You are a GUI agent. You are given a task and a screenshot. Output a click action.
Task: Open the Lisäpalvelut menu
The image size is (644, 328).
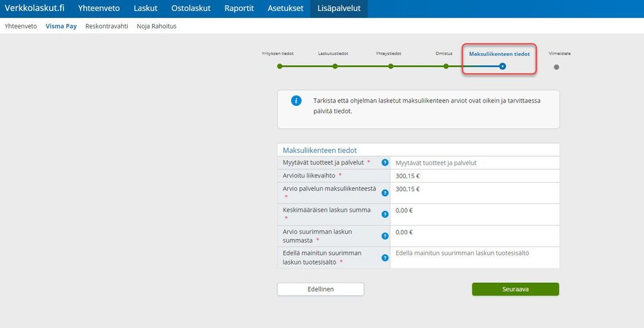339,8
